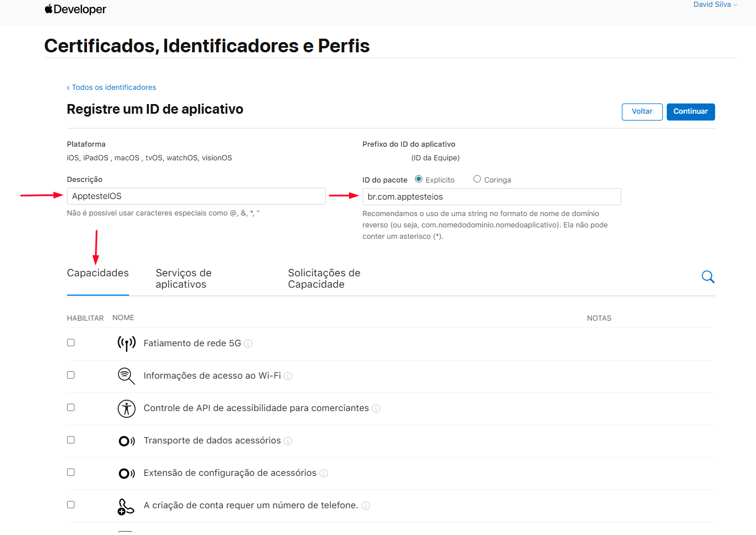Click the search magnifier icon in capabilities
756x535 pixels.
coord(708,277)
